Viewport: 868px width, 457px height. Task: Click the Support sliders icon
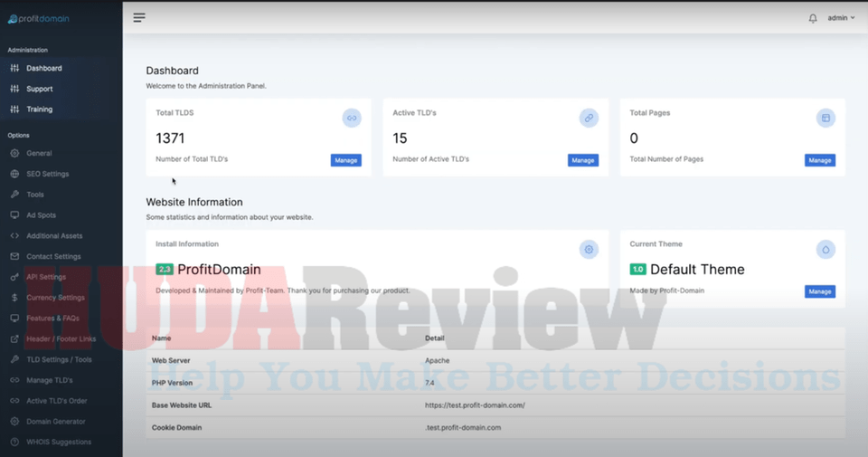14,89
